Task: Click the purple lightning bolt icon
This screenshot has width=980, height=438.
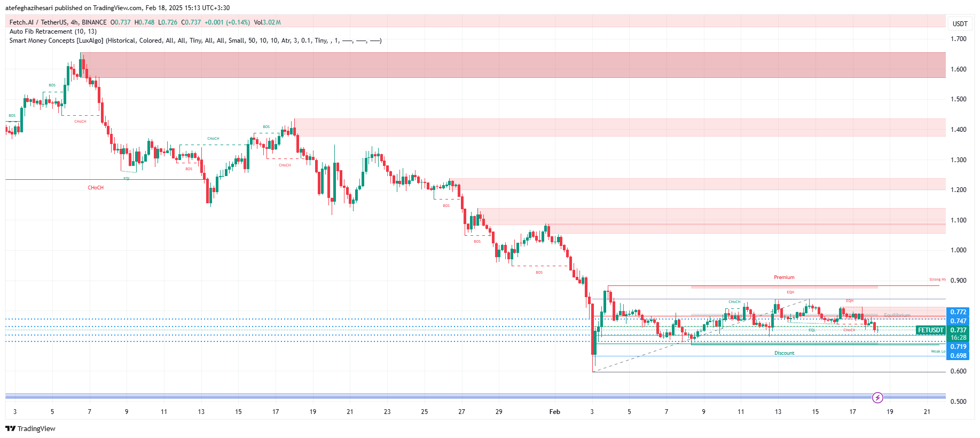Action: [x=877, y=397]
